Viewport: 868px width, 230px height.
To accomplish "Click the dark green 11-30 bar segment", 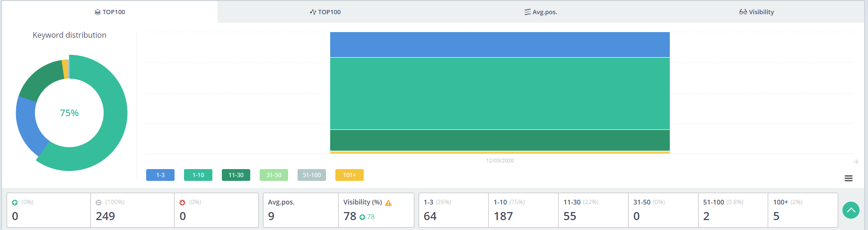I will 500,140.
